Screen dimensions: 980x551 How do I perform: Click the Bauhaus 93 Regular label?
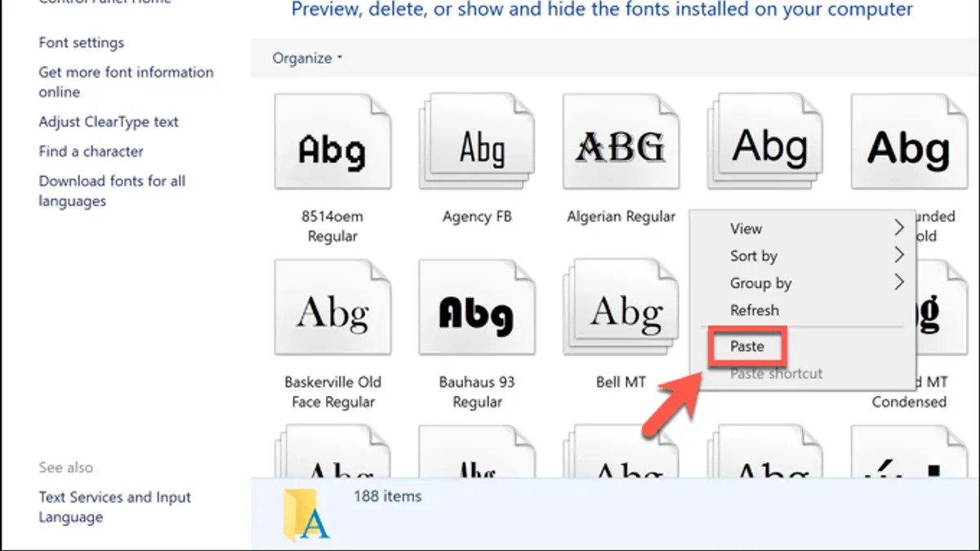tap(477, 392)
